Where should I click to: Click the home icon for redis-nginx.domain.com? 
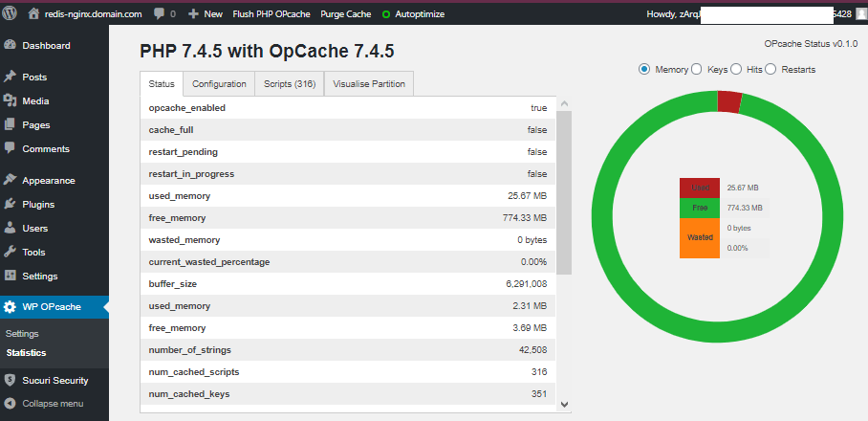click(33, 13)
